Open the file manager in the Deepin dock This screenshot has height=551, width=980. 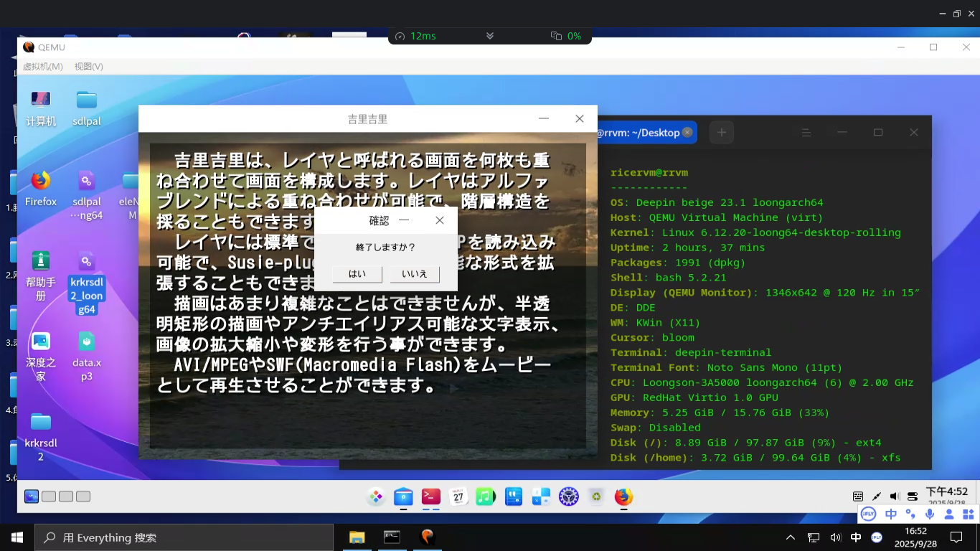click(x=403, y=496)
